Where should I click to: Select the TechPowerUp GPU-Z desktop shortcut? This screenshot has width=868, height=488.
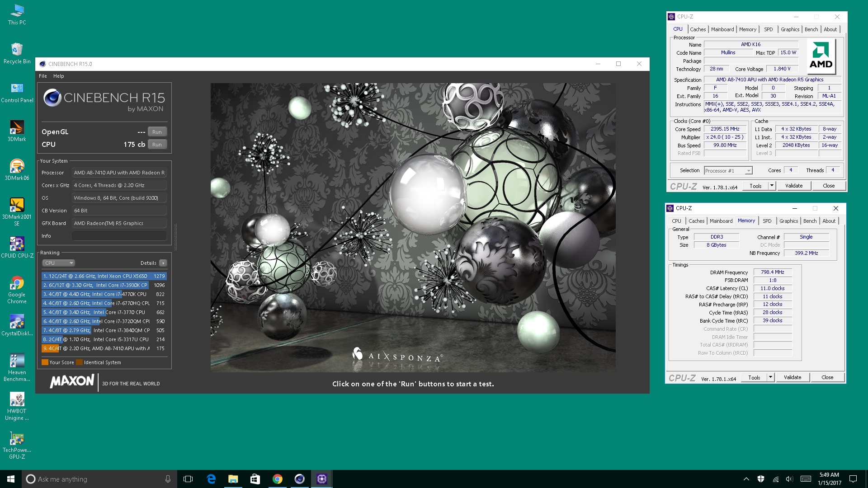(x=17, y=445)
